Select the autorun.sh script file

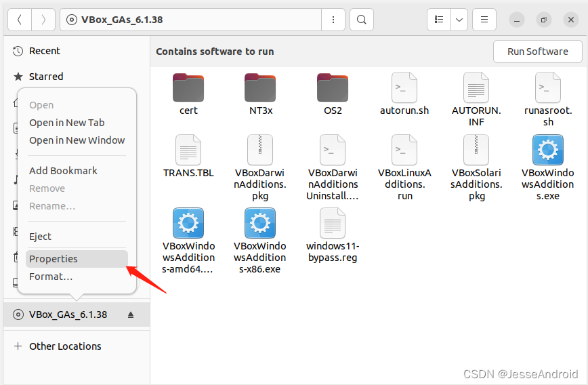(404, 94)
